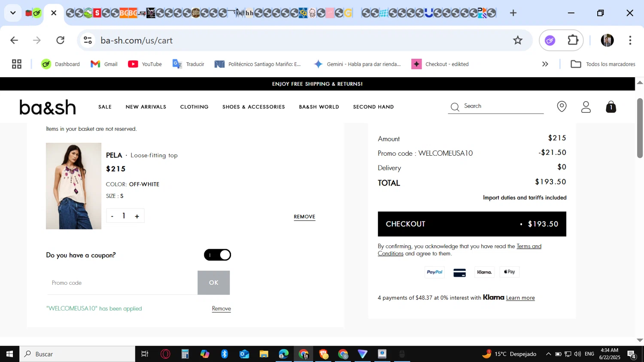Open the Dashboard bookmark
Image resolution: width=644 pixels, height=362 pixels.
point(61,64)
